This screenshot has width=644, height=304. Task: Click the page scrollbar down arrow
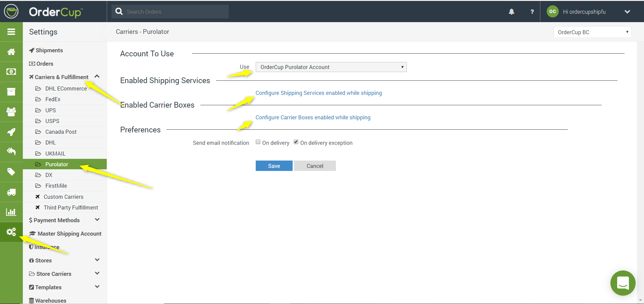641,300
